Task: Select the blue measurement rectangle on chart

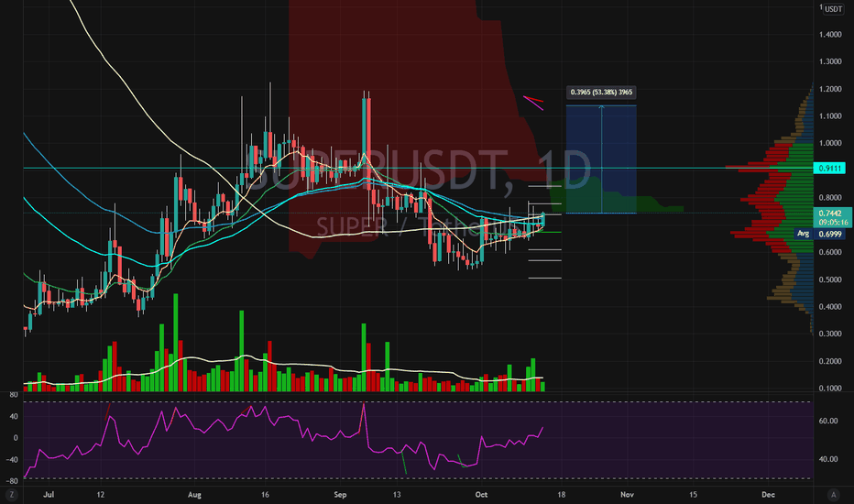Action: (x=601, y=159)
